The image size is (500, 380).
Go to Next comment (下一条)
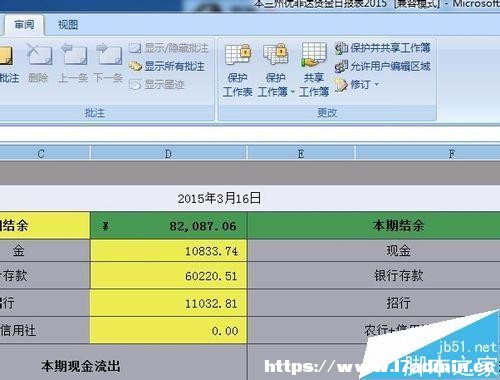click(x=108, y=63)
